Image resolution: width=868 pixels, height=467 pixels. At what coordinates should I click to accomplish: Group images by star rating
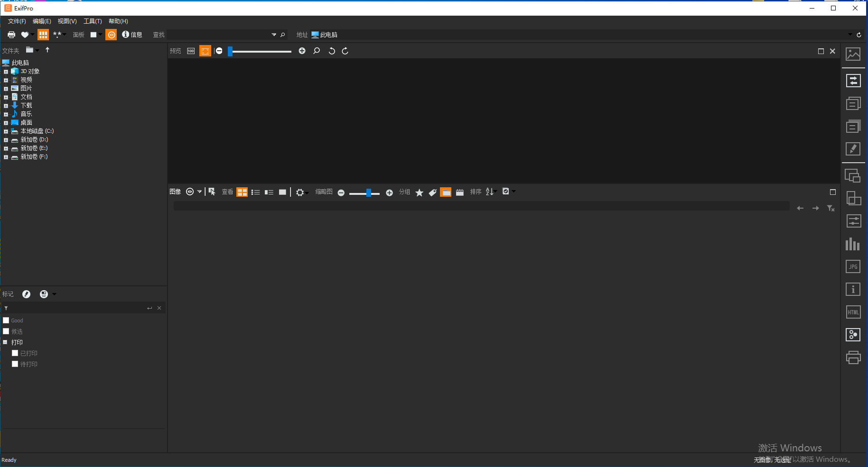click(x=419, y=192)
